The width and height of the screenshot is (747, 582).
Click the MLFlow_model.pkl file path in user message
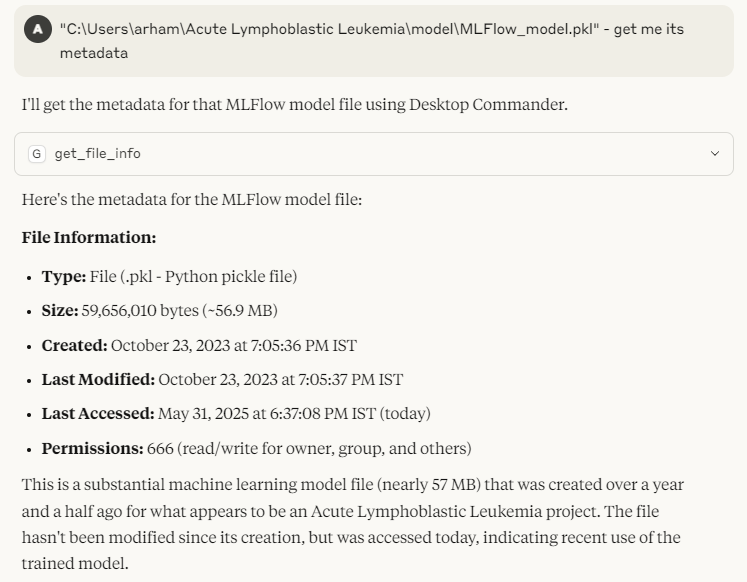pyautogui.click(x=329, y=29)
